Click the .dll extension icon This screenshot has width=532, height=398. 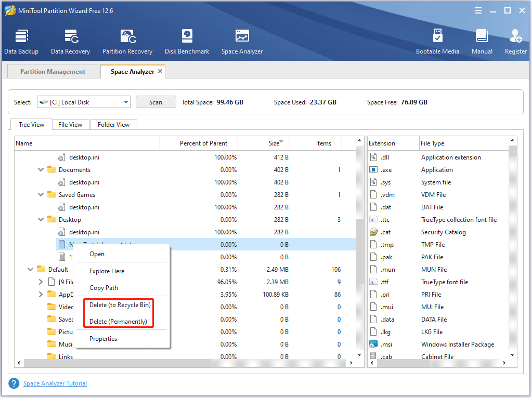coord(373,157)
